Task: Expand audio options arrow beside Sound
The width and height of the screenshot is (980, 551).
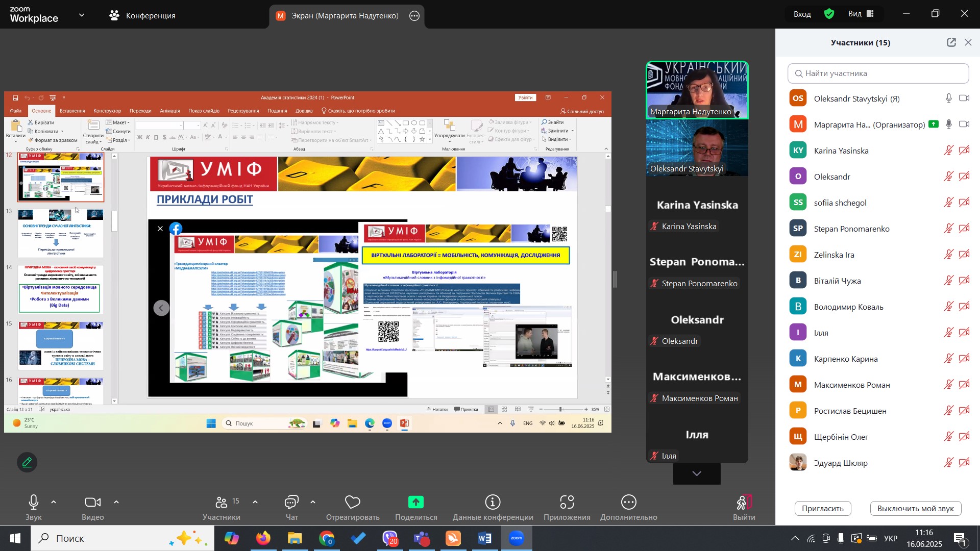Action: (54, 503)
